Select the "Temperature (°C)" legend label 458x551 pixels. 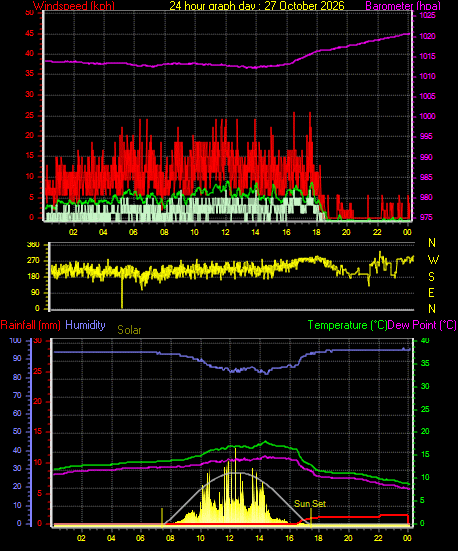(x=347, y=325)
